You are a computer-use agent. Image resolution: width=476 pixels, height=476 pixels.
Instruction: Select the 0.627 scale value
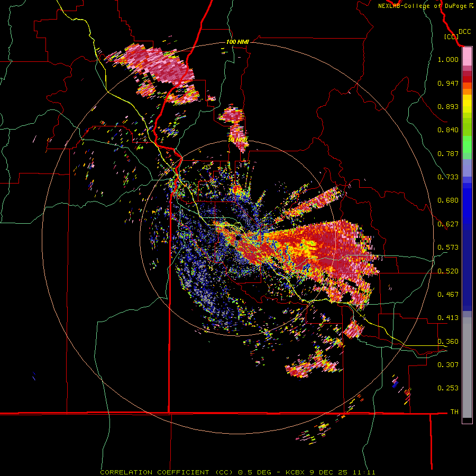click(448, 224)
